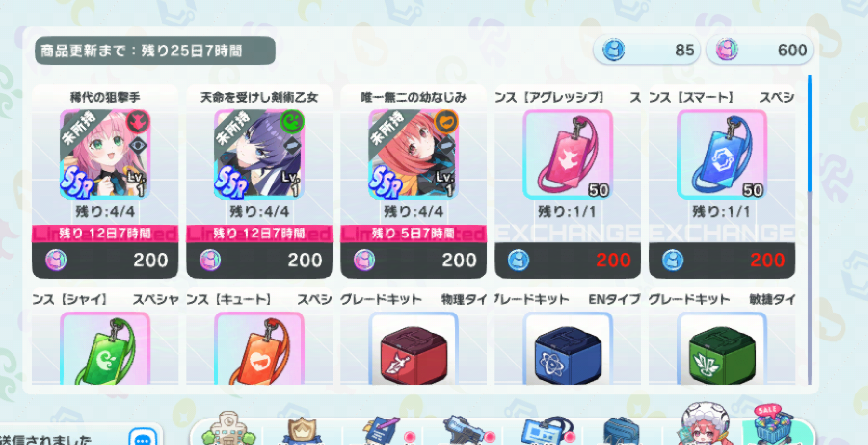Tap the red-haired maid character icon
The width and height of the screenshot is (868, 445).
(x=705, y=425)
